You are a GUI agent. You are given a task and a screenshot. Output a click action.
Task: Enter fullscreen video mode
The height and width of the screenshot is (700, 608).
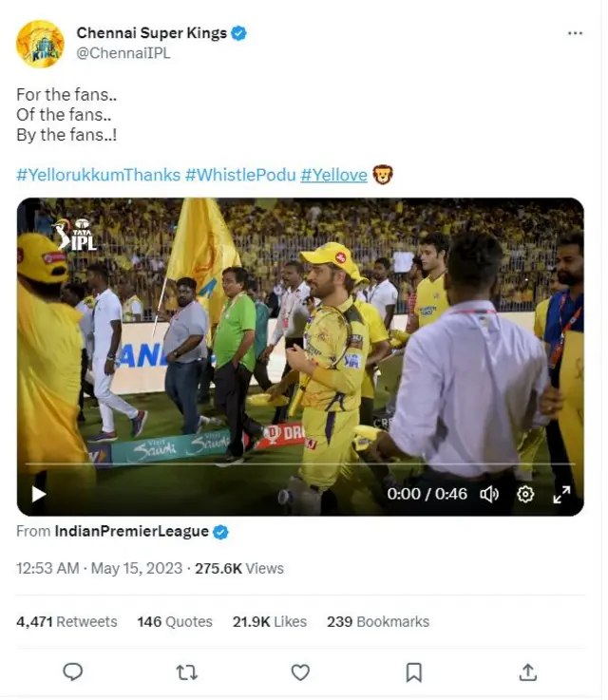coord(561,494)
